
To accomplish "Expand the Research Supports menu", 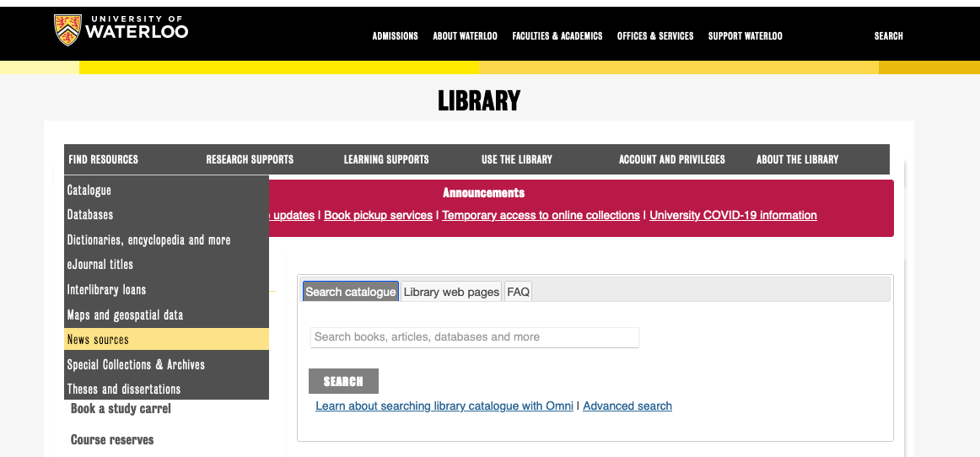I will point(250,159).
